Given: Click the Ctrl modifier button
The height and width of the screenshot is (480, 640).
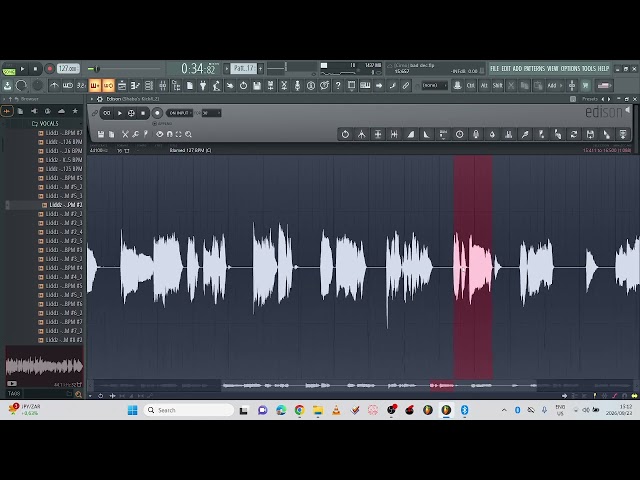Looking at the screenshot, I should point(471,86).
